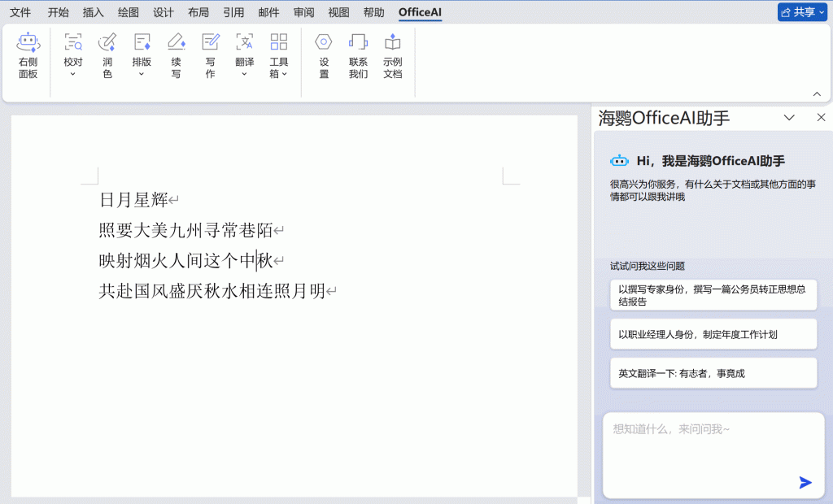Screen dimensions: 833x504
Task: Select the 英文翻译一下 suggested prompt
Action: coord(713,373)
